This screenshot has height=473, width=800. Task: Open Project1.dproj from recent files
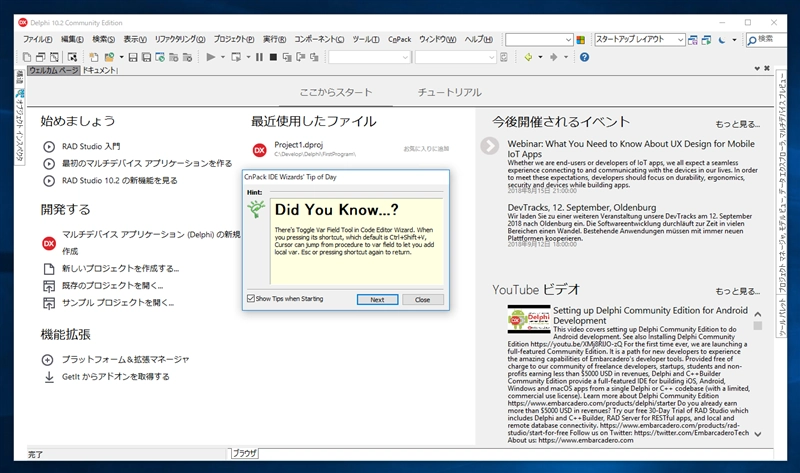coord(298,145)
